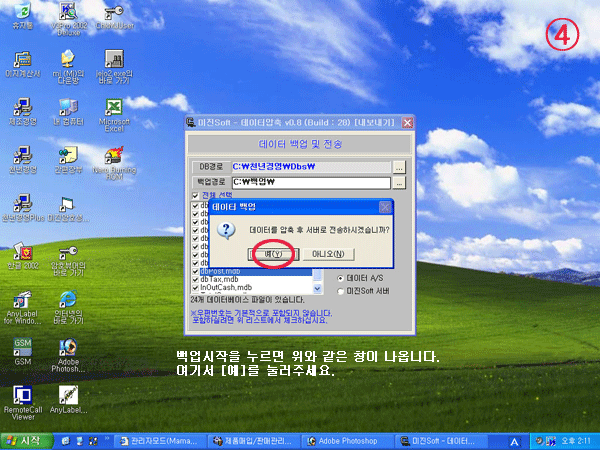Screen dimensions: 600x450
Task: Open the 시작 Start menu
Action: pos(26,441)
